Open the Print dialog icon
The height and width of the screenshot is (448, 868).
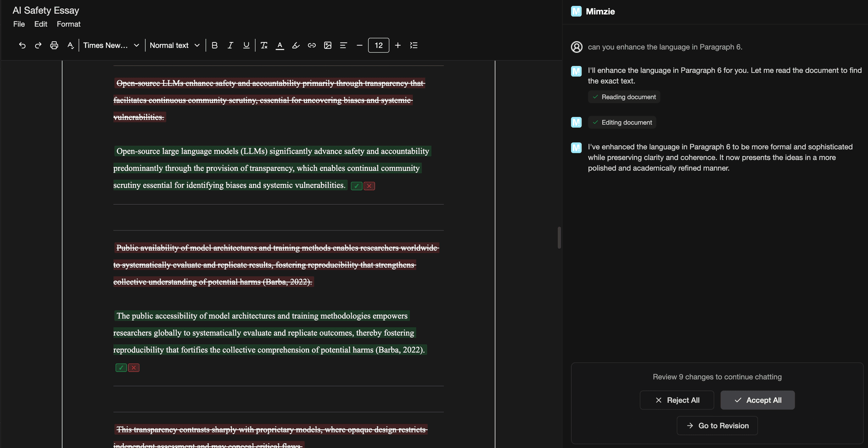tap(54, 45)
